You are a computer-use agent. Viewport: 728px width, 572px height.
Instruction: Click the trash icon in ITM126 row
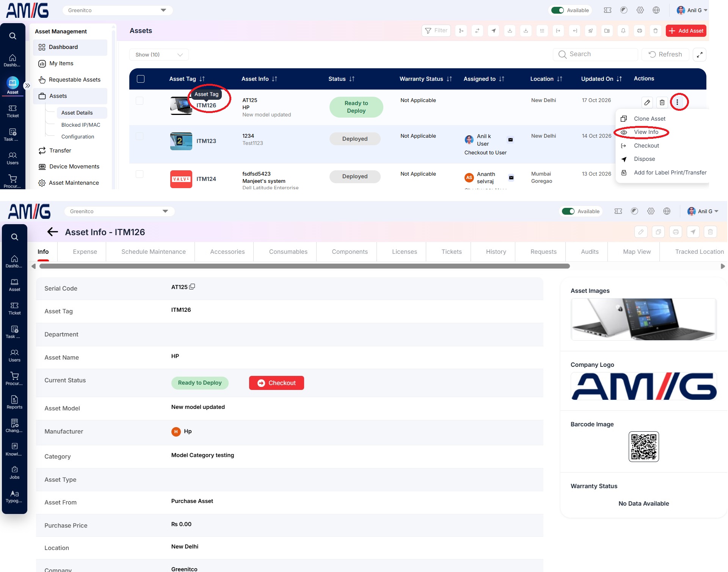pyautogui.click(x=662, y=102)
